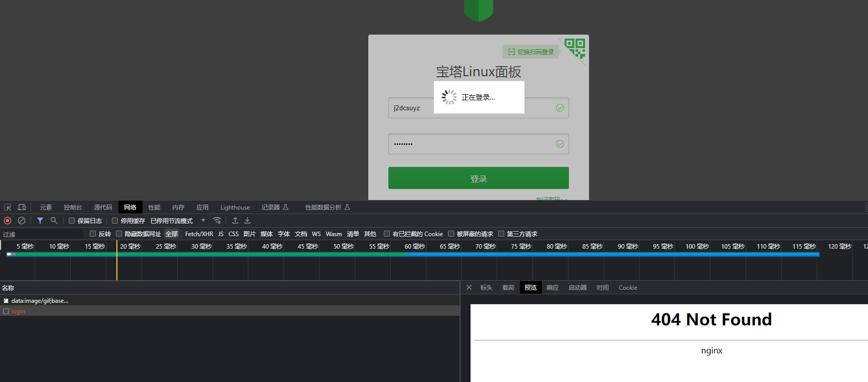Click the green 登录 button
The height and width of the screenshot is (382, 868).
(479, 178)
